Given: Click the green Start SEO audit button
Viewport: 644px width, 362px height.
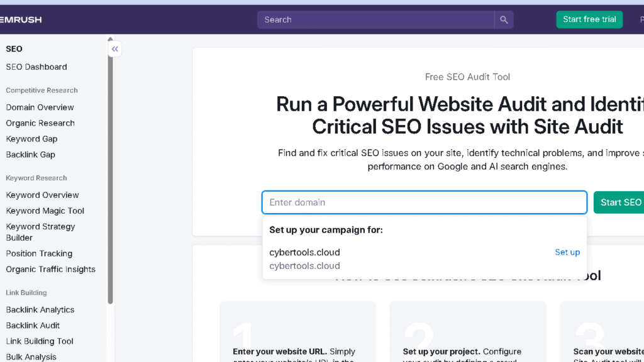Looking at the screenshot, I should [623, 202].
